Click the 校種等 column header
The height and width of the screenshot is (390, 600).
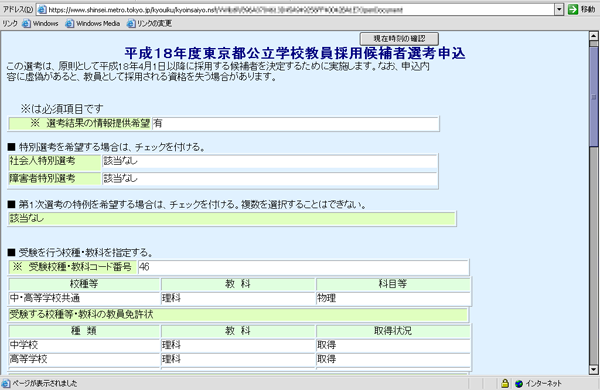tap(84, 284)
